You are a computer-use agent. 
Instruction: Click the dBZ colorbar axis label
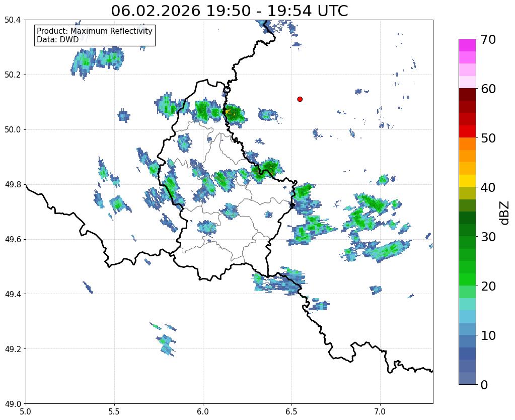tap(505, 213)
